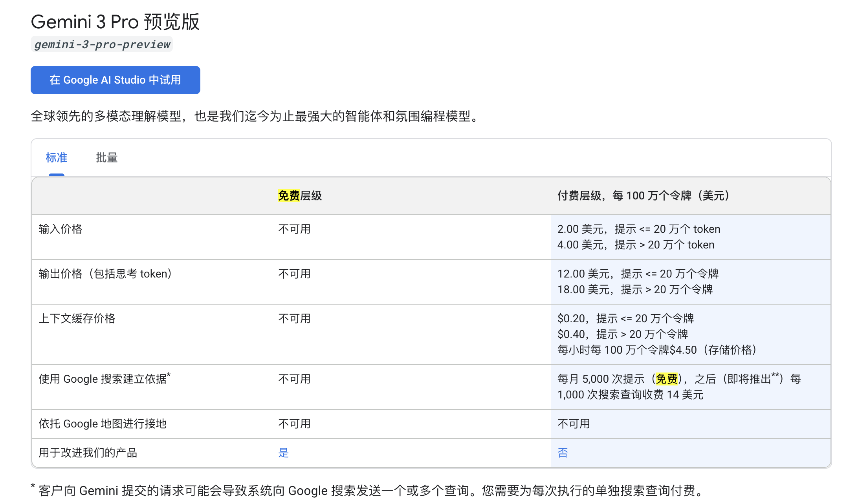Open the 批量 pricing tab
Screen dimensions: 858x504
click(x=107, y=158)
